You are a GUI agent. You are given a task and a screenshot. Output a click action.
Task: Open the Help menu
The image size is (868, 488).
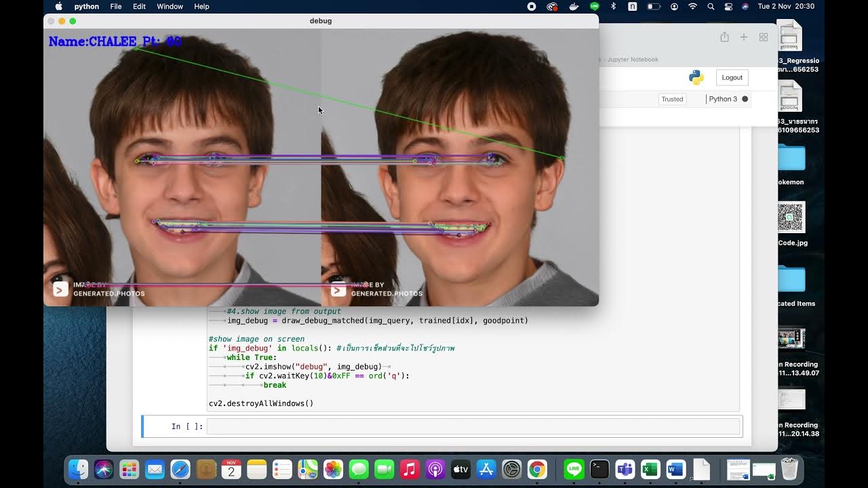pyautogui.click(x=202, y=6)
